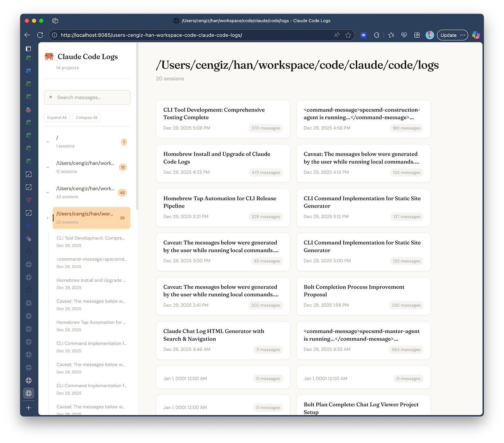Launch the Copilot icon in the toolbar

(476, 35)
